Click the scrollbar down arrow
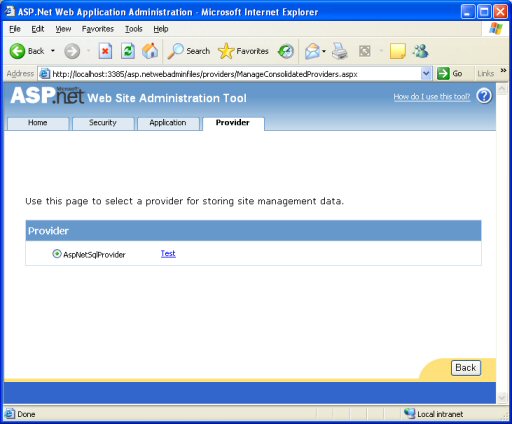This screenshot has width=512, height=424. click(502, 397)
